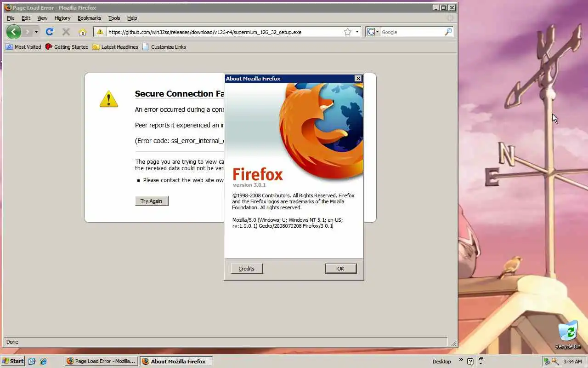Open the Most Visited bookmarks folder
This screenshot has height=368, width=588.
[23, 46]
